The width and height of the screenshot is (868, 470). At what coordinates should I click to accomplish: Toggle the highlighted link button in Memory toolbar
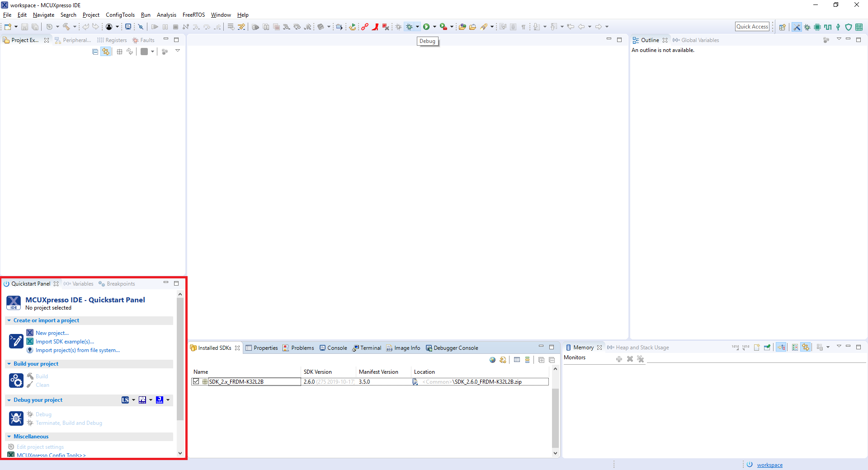[x=806, y=348]
